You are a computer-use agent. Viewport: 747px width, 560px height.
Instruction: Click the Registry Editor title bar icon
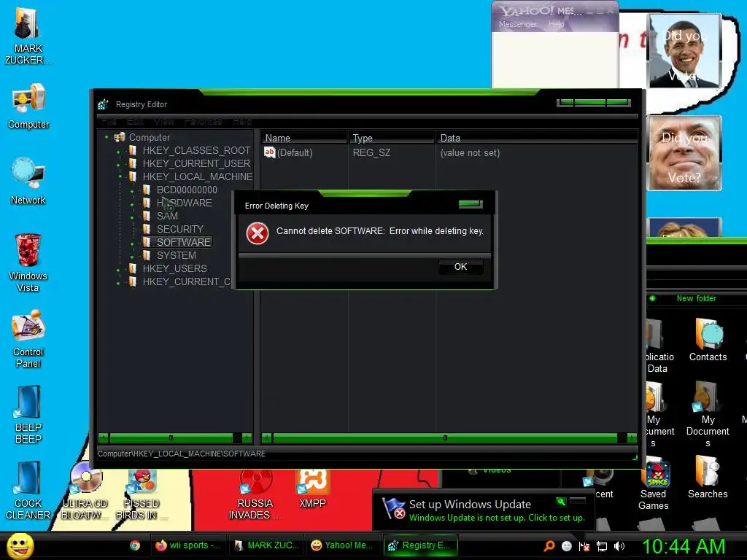tap(104, 104)
